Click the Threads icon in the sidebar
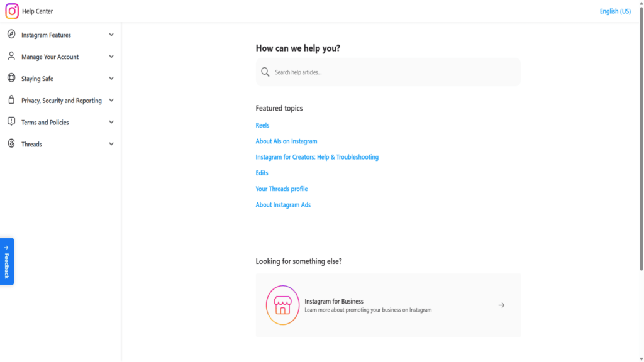The image size is (644, 362). tap(11, 143)
